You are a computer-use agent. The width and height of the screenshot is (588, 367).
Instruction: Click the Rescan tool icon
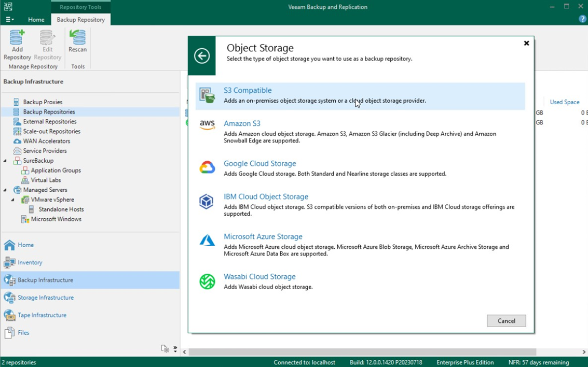pos(78,37)
